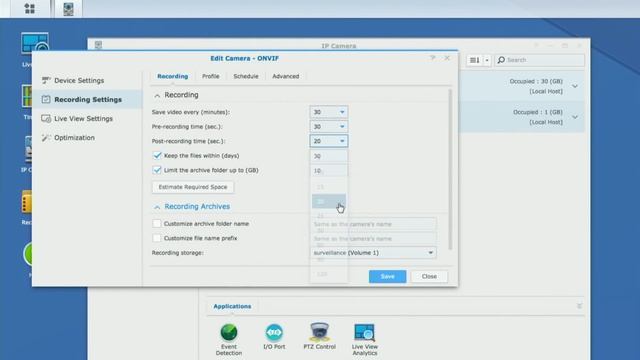640x360 pixels.
Task: Collapse the Recording section
Action: (157, 96)
